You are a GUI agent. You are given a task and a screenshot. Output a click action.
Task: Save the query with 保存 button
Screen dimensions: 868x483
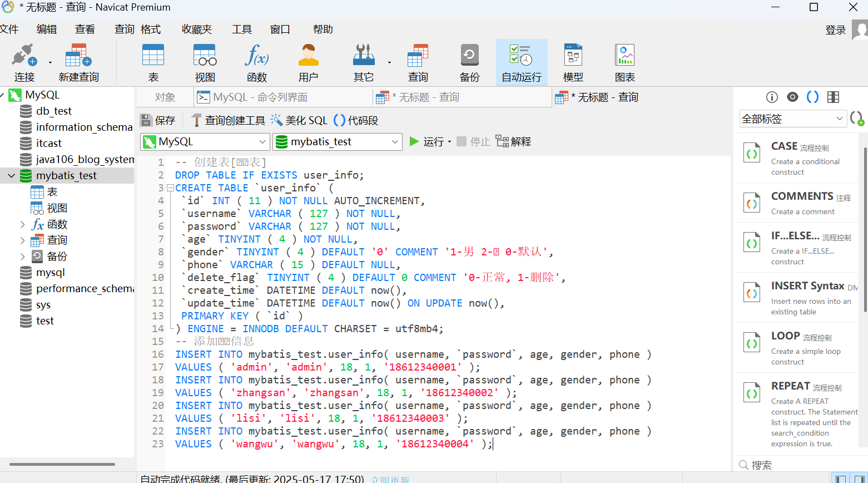pyautogui.click(x=158, y=120)
